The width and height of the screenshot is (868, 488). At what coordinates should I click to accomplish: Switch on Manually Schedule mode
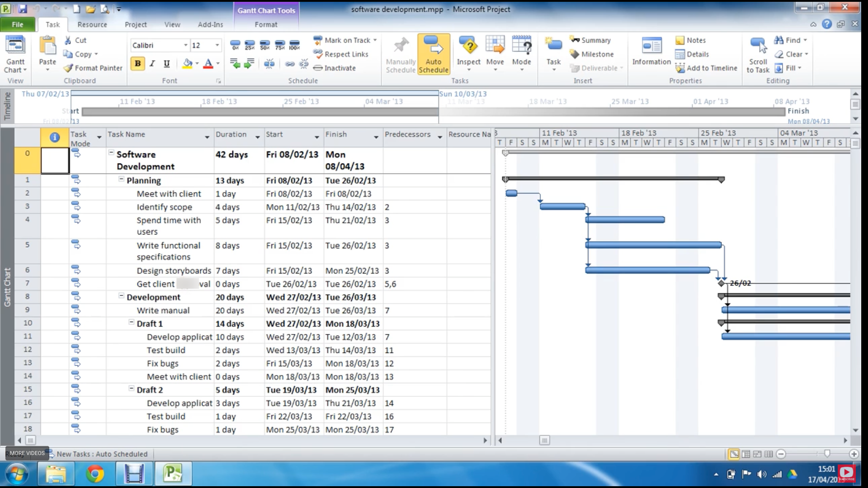click(x=401, y=54)
